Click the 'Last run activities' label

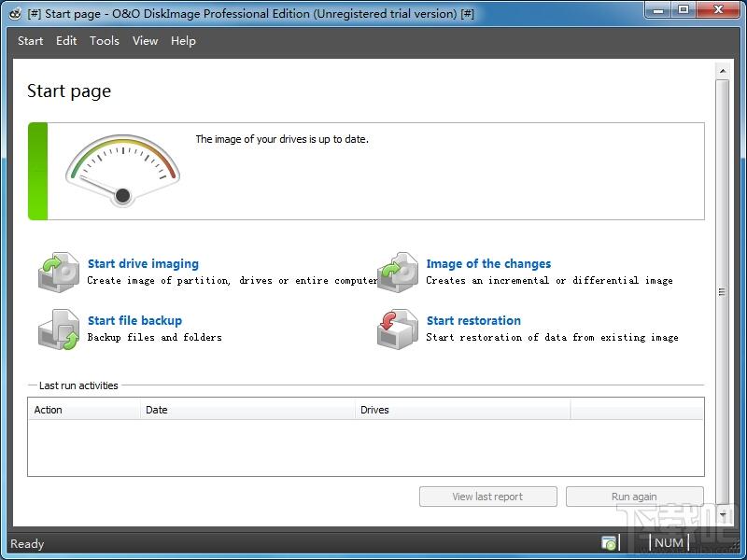click(78, 385)
